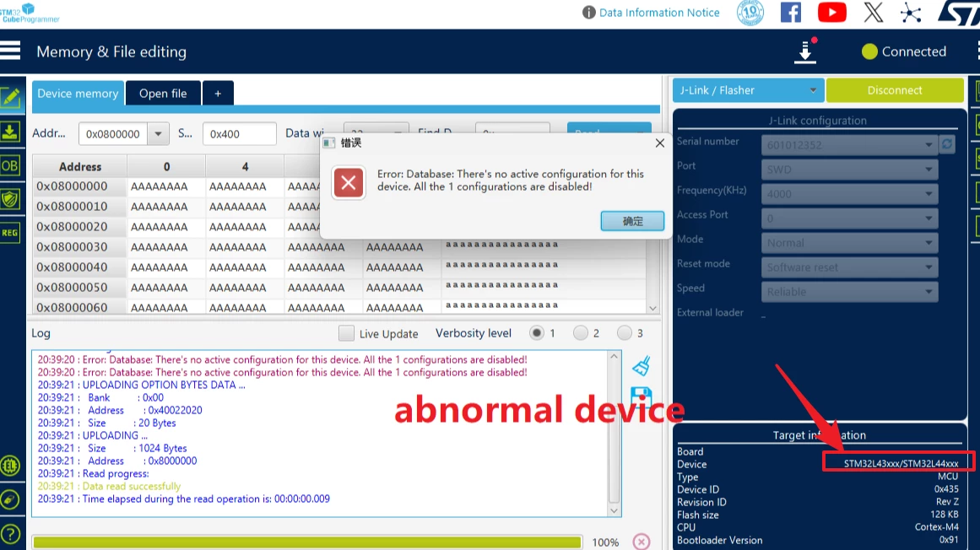Click the Data Information Notice info icon

tap(588, 13)
